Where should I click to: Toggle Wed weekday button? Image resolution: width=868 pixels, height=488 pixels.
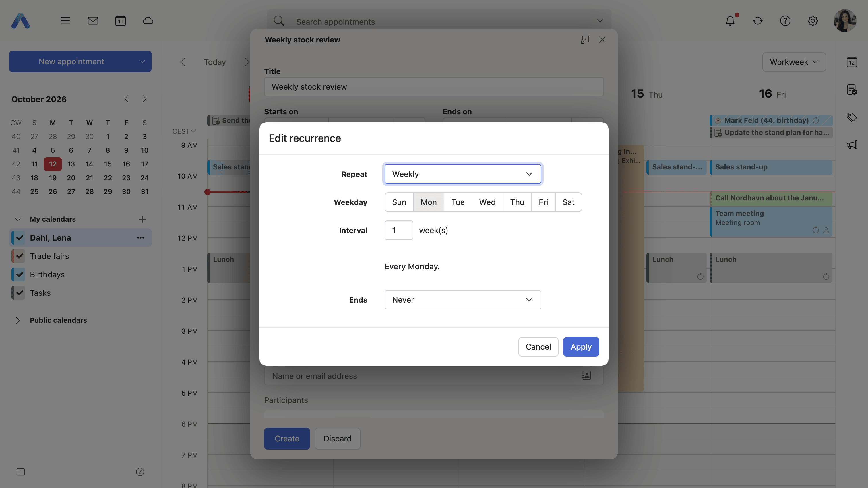point(487,202)
